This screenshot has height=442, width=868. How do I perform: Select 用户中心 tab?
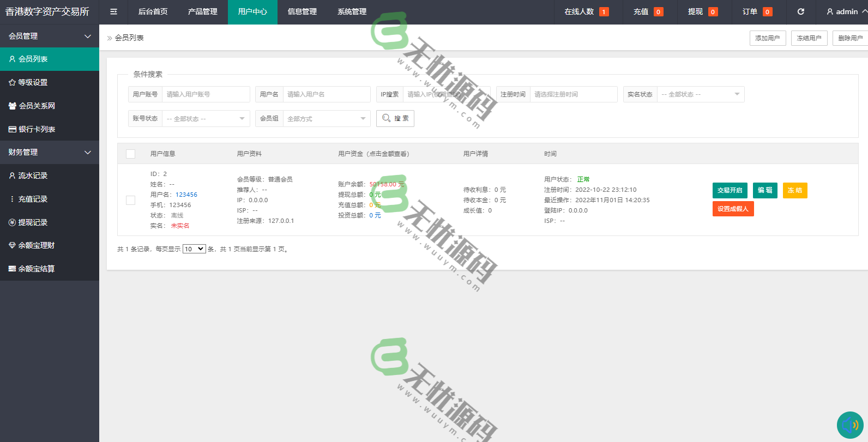(252, 11)
